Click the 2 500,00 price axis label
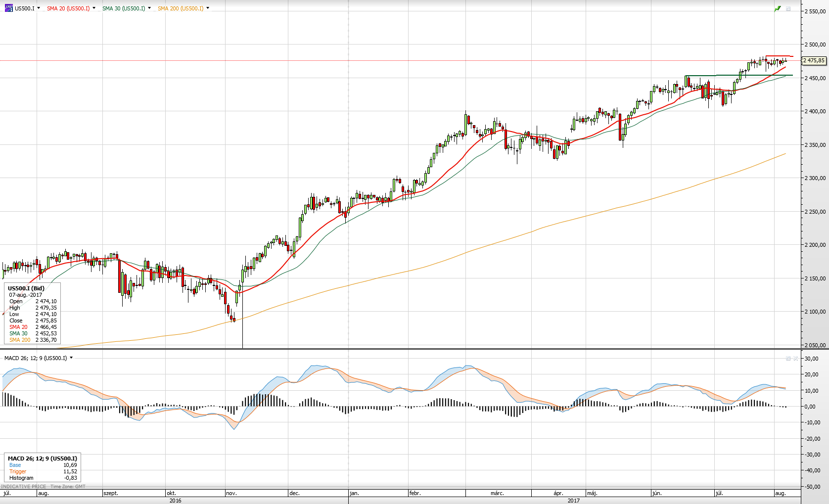Screen dimensions: 829x504 815,45
